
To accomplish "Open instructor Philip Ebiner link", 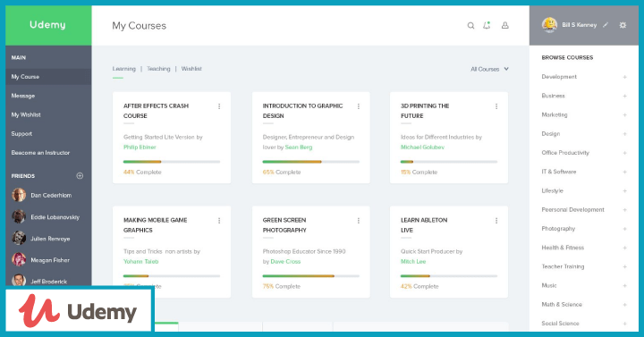I will point(140,147).
